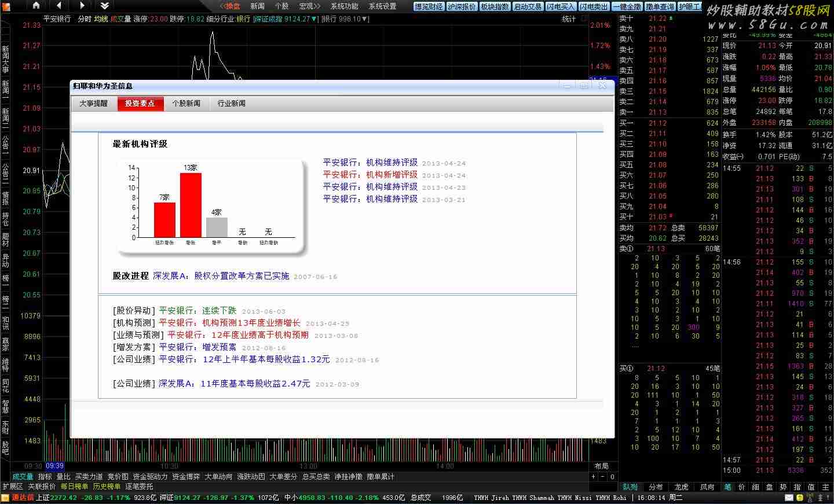Click the forward arrow icon in top toolbar
Screen dimensions: 834x504
(x=82, y=6)
